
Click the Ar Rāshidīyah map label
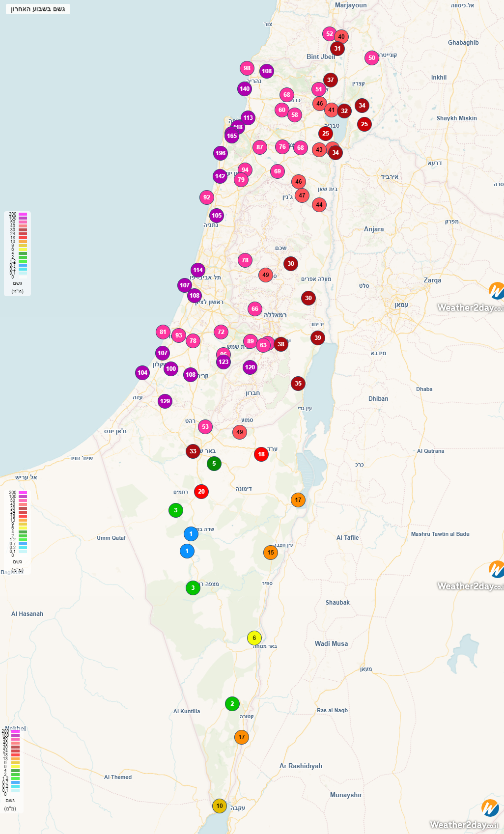pos(301,766)
